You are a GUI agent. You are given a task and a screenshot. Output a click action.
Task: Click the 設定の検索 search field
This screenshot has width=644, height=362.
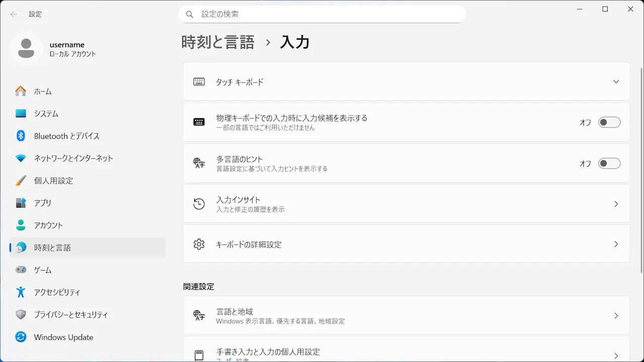coord(322,14)
